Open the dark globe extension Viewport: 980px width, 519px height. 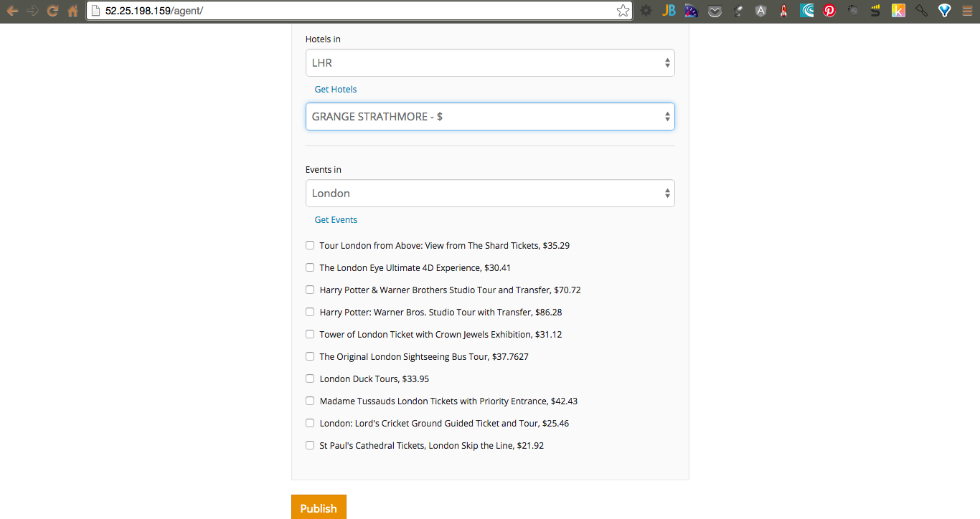tap(852, 11)
